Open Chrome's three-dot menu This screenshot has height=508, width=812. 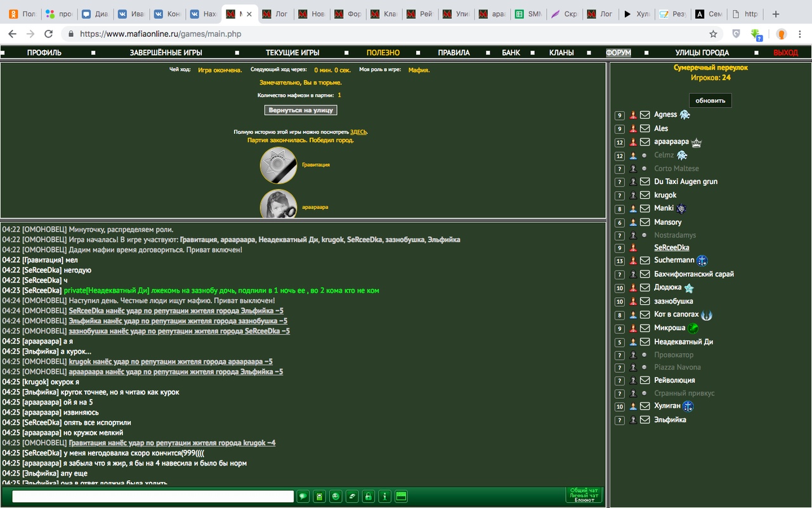coord(801,34)
